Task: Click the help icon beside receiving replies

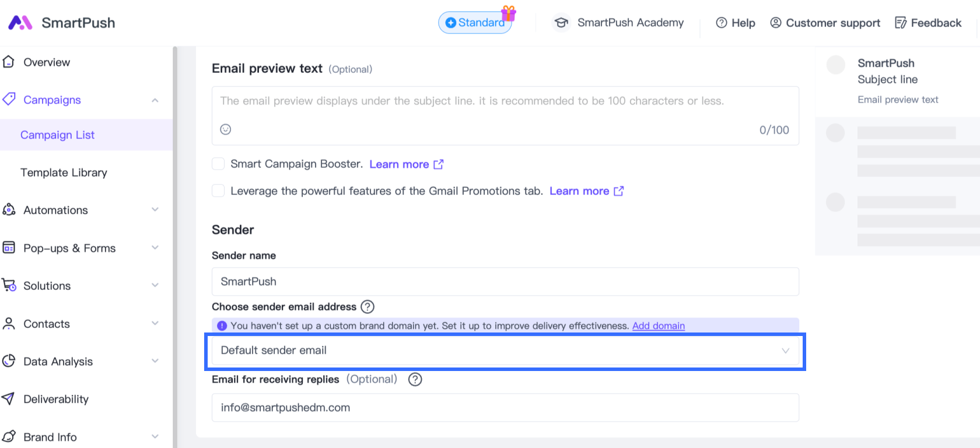Action: pos(415,380)
